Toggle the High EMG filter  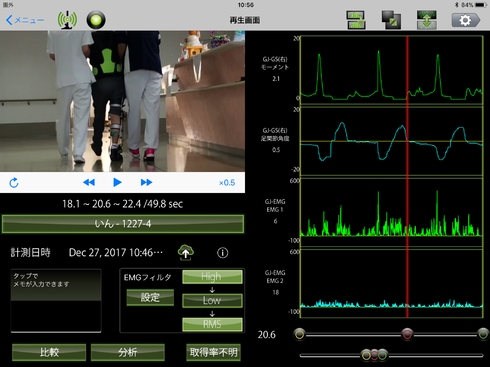click(x=212, y=277)
